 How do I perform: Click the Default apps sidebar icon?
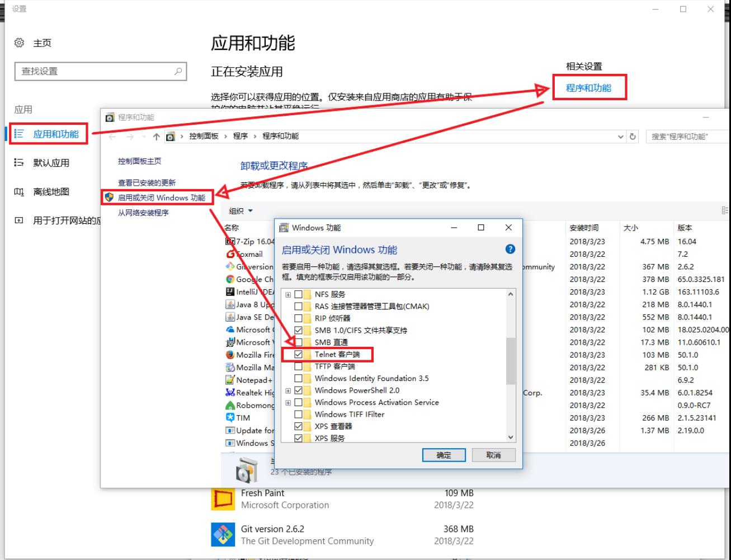point(19,163)
